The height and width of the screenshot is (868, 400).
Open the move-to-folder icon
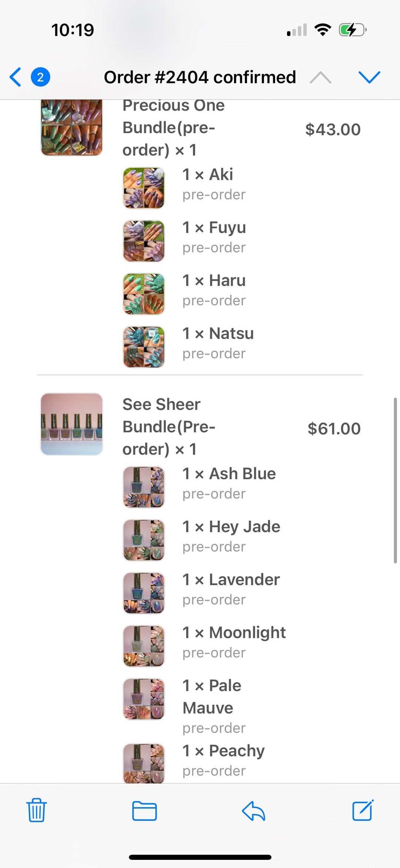[x=144, y=811]
